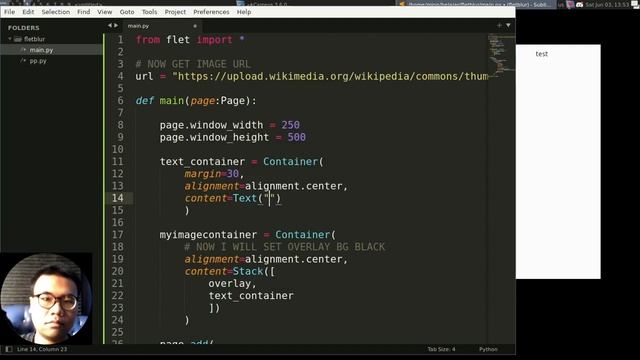The width and height of the screenshot is (640, 360).
Task: Open the Project menu
Action: click(175, 12)
